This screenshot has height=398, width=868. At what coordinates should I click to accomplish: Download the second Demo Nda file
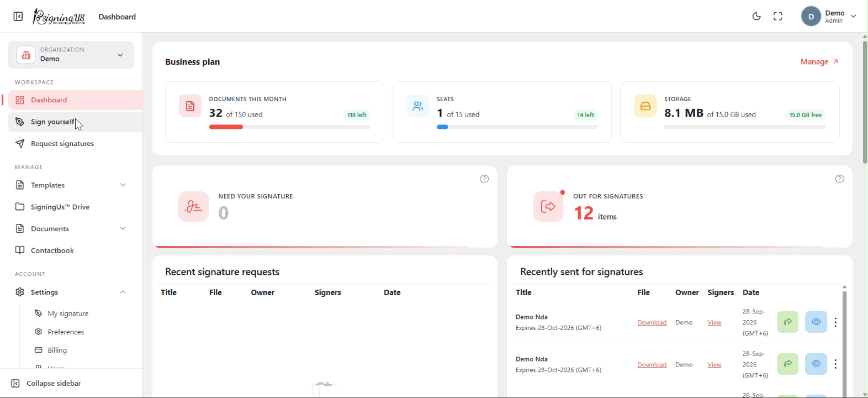point(652,364)
